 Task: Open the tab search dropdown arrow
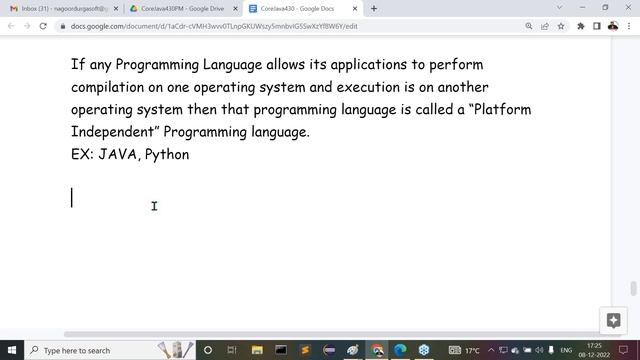click(x=559, y=7)
